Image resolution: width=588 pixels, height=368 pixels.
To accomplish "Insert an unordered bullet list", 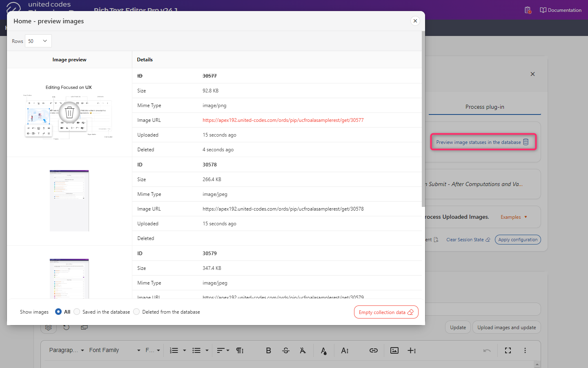I will click(196, 350).
